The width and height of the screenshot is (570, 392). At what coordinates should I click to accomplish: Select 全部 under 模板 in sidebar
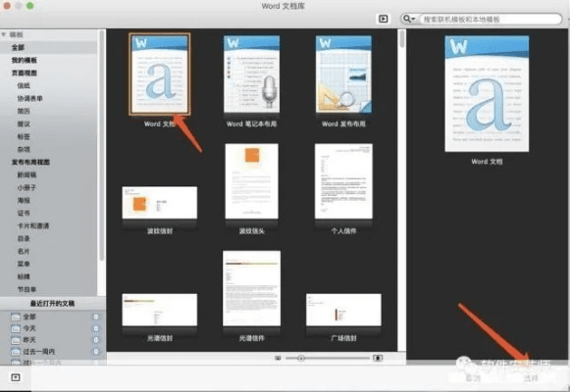click(x=18, y=48)
